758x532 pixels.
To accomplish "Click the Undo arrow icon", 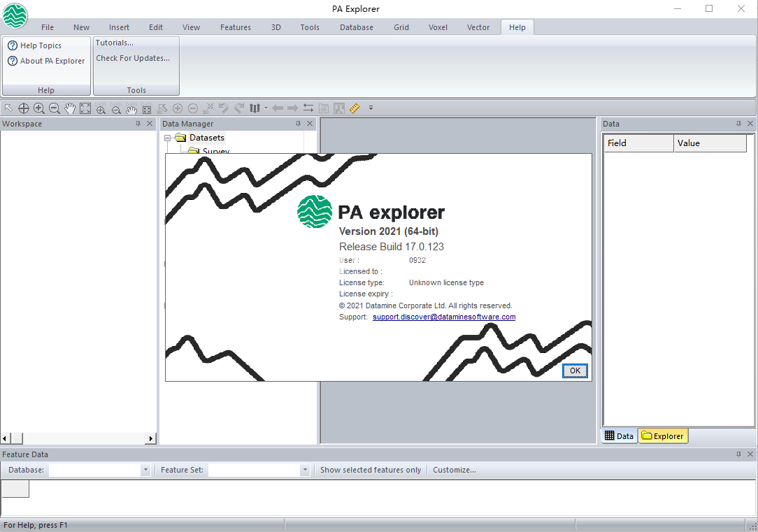I will [223, 108].
